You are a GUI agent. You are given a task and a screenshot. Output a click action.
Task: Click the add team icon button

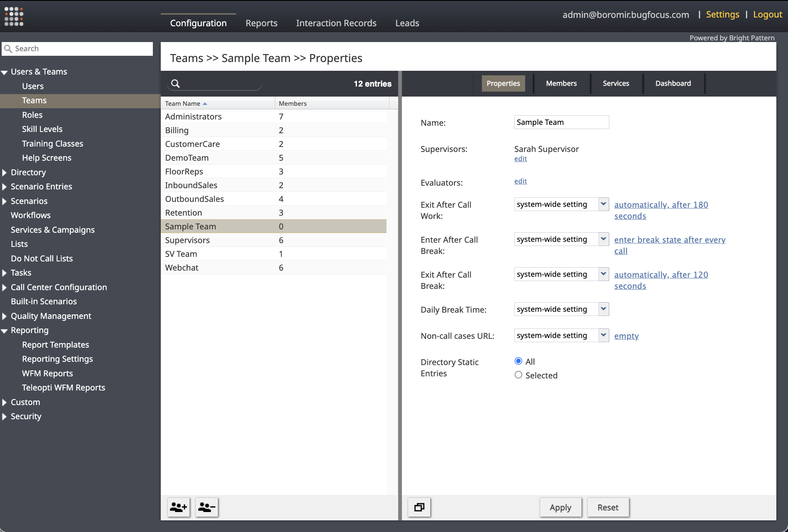click(x=179, y=507)
